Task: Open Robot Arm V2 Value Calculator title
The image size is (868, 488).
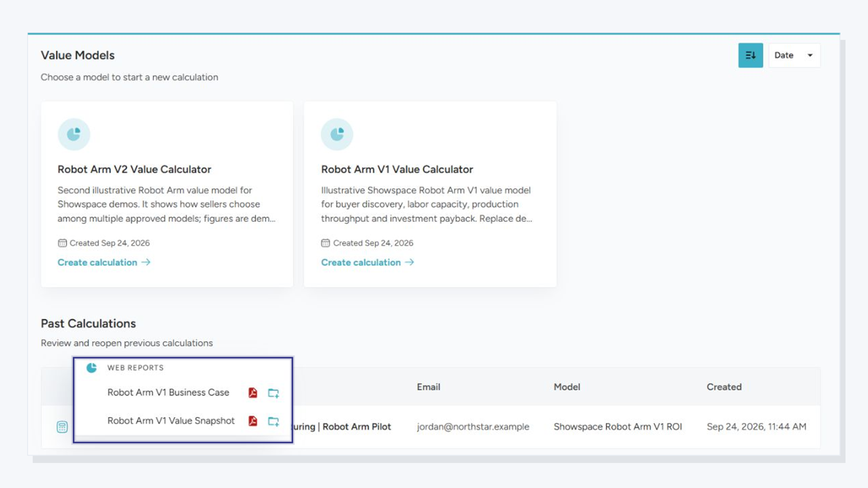Action: click(134, 169)
